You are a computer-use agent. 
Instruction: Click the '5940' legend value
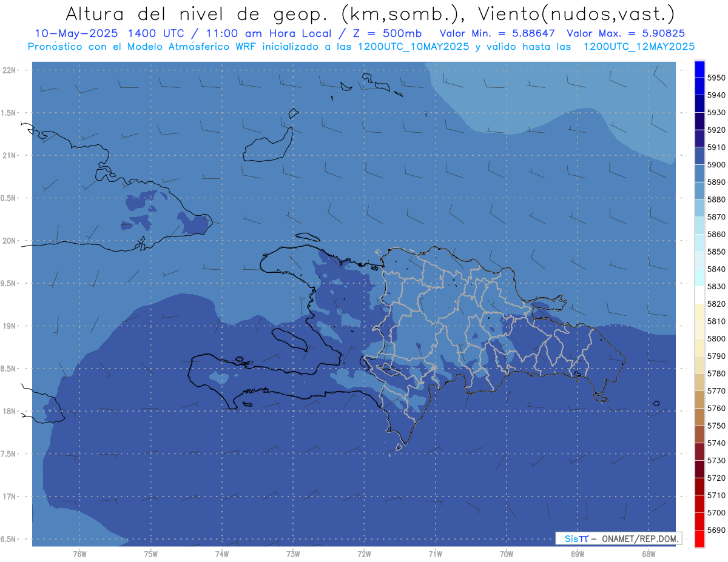click(x=716, y=96)
